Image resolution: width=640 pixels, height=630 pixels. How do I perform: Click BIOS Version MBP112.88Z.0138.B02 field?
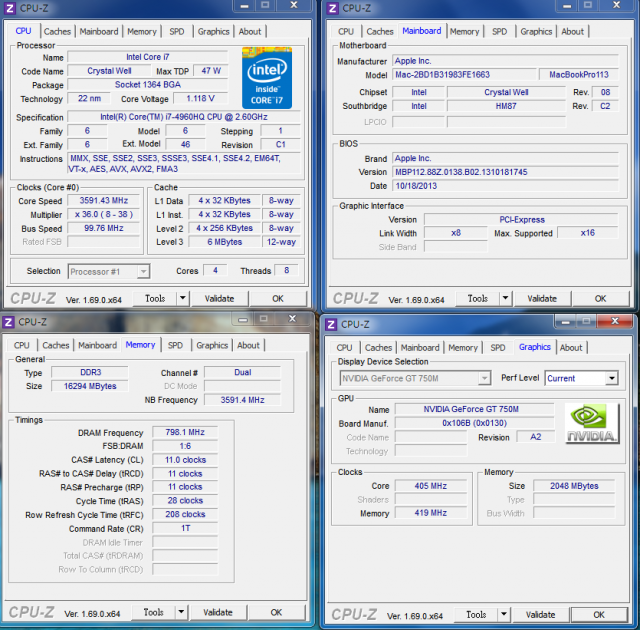pos(505,172)
